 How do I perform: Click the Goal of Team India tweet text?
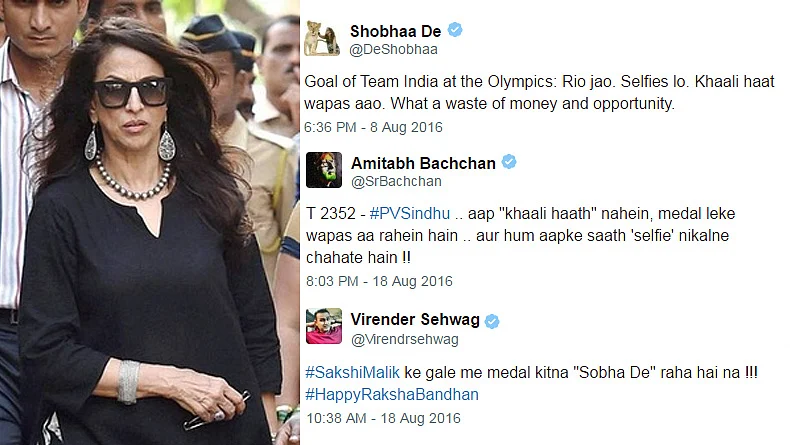coord(539,92)
